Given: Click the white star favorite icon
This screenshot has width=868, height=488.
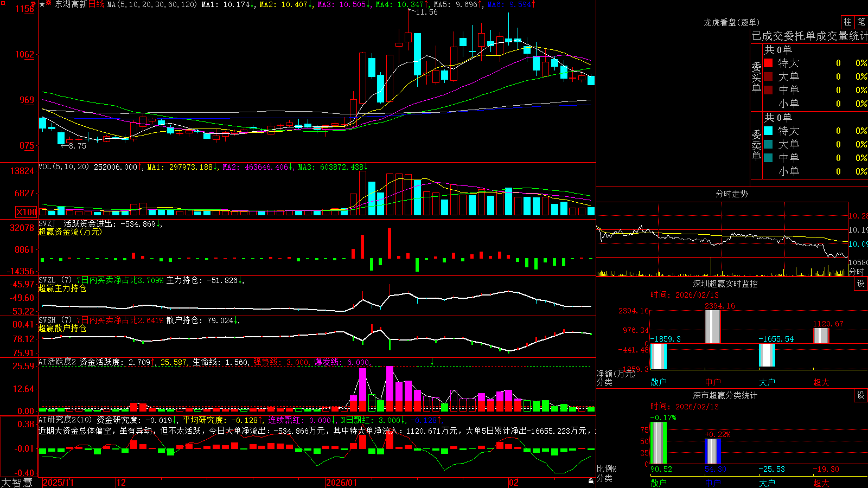Looking at the screenshot, I should (x=42, y=4).
